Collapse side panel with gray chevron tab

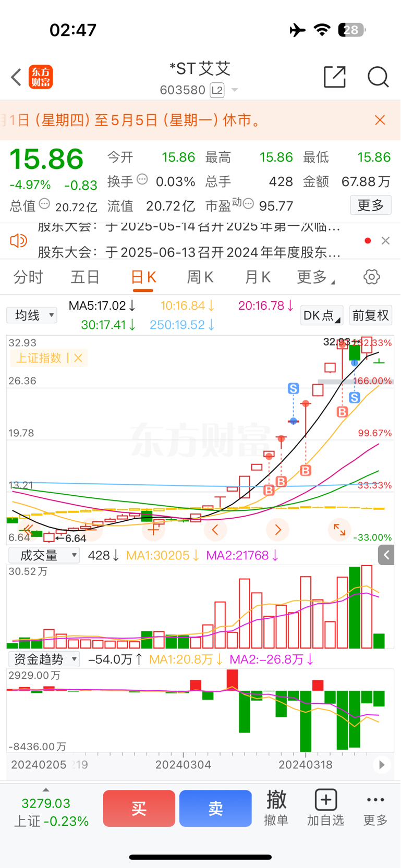(x=386, y=555)
